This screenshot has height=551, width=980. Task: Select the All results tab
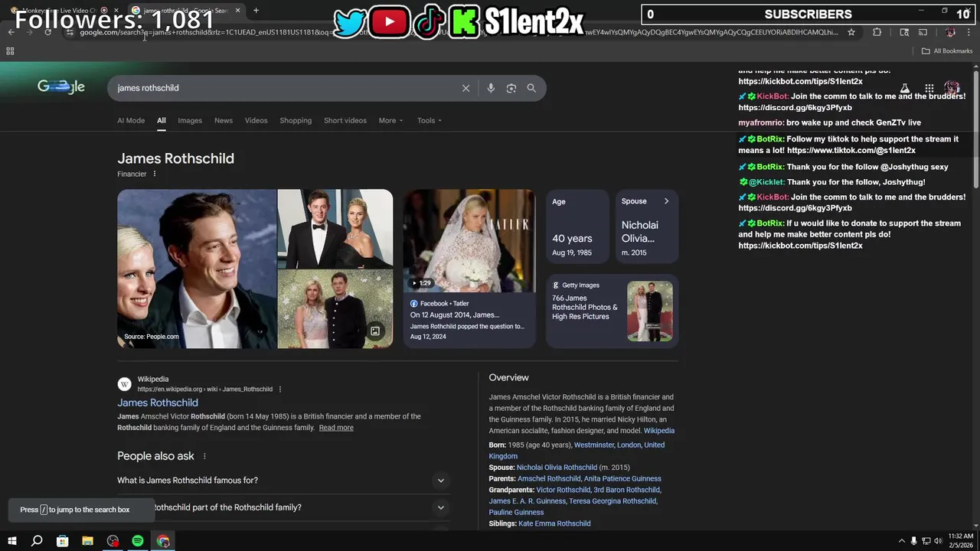coord(162,120)
